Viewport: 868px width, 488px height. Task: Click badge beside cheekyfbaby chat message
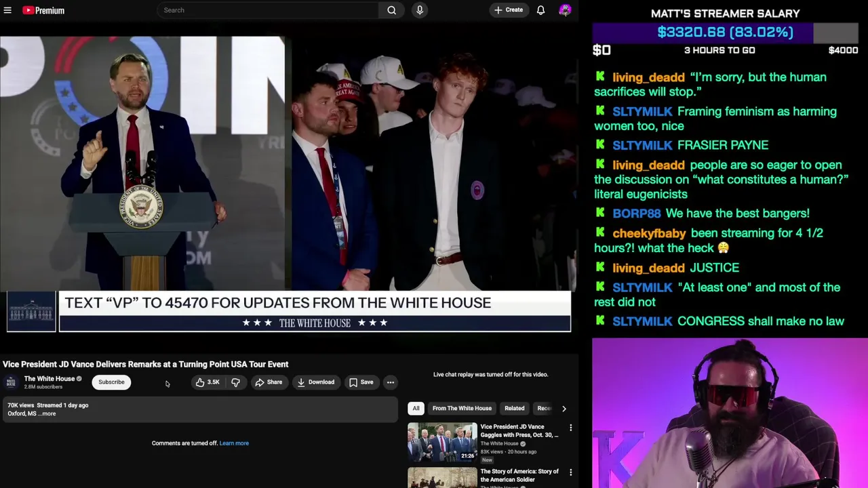600,232
